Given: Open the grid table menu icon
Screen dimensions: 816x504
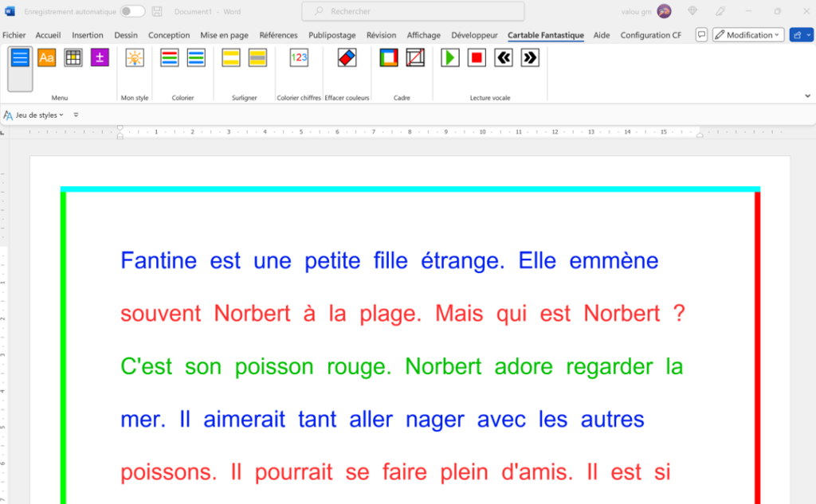Looking at the screenshot, I should [73, 58].
